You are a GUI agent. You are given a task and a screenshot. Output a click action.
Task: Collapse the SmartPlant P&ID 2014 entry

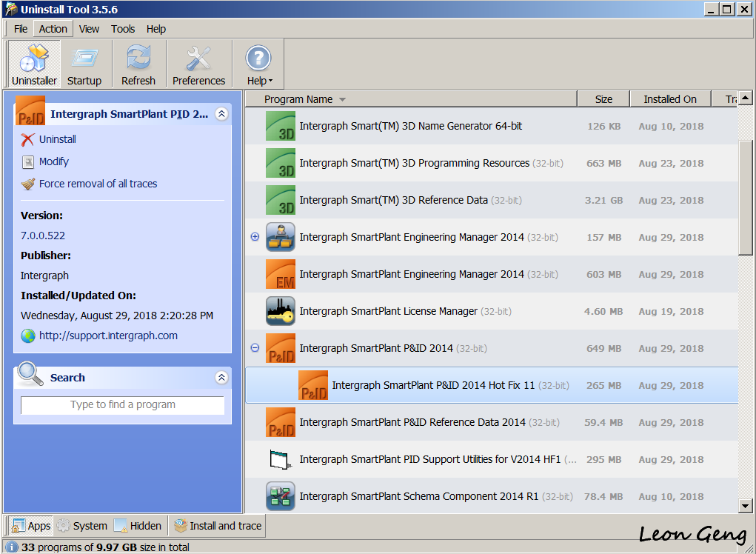coord(255,347)
